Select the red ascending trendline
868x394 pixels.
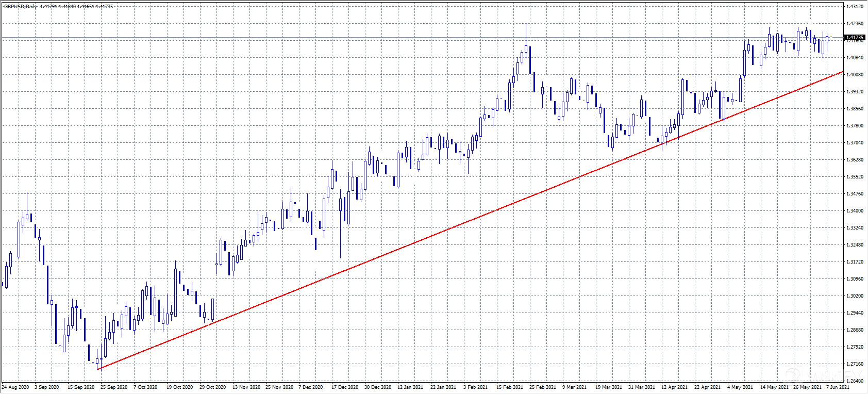pyautogui.click(x=464, y=223)
